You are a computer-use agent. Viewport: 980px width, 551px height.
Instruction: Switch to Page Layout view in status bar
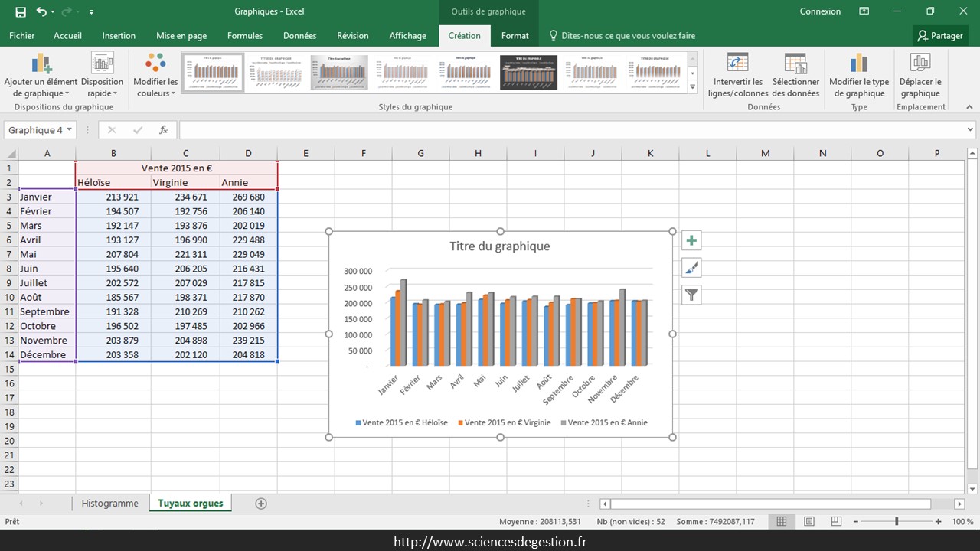click(809, 521)
